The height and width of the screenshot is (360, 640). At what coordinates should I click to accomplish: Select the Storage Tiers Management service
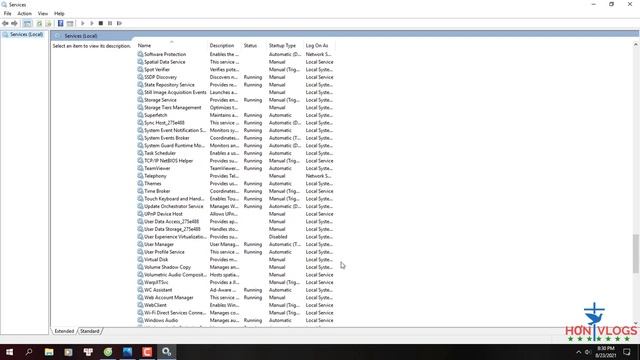pyautogui.click(x=172, y=108)
